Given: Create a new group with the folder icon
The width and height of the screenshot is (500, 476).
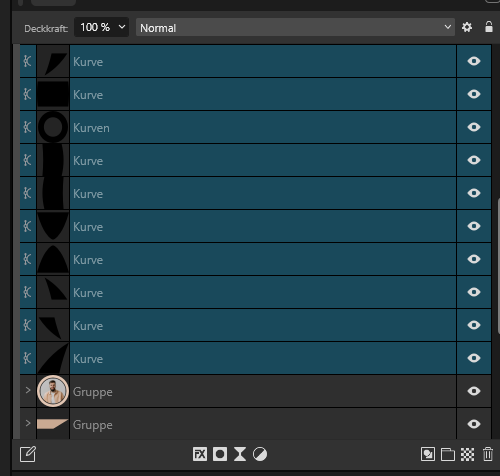Looking at the screenshot, I should pyautogui.click(x=448, y=454).
